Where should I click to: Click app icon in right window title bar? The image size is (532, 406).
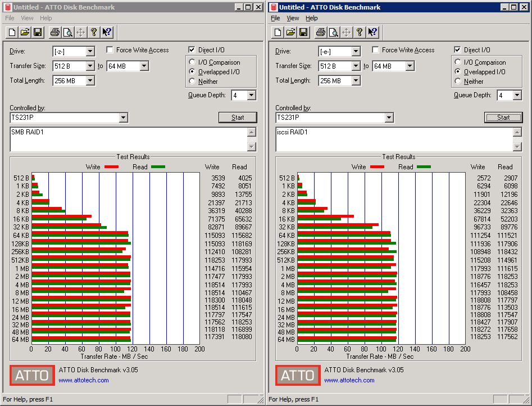pos(274,7)
